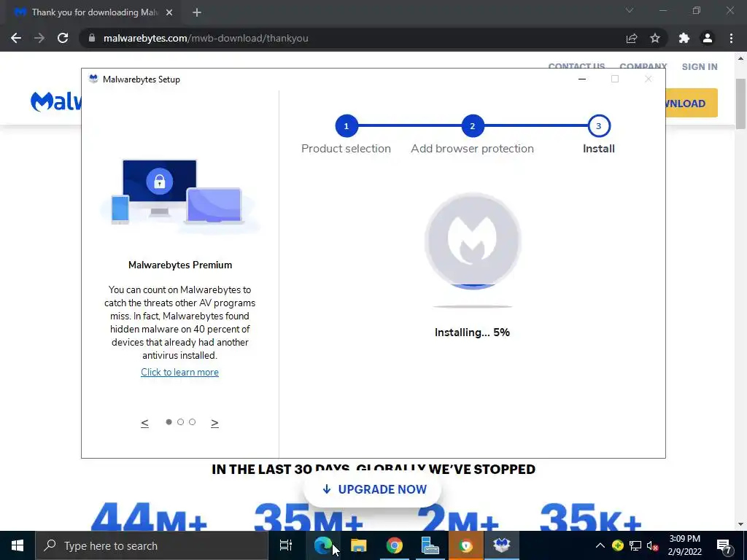Open the Click to learn more link
The height and width of the screenshot is (560, 747).
coord(179,373)
